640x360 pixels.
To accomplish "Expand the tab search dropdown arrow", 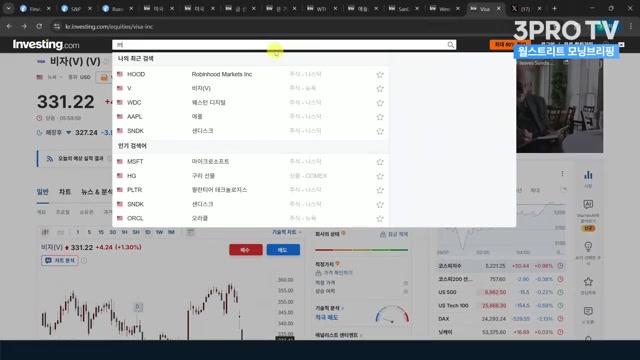I will coord(8,8).
